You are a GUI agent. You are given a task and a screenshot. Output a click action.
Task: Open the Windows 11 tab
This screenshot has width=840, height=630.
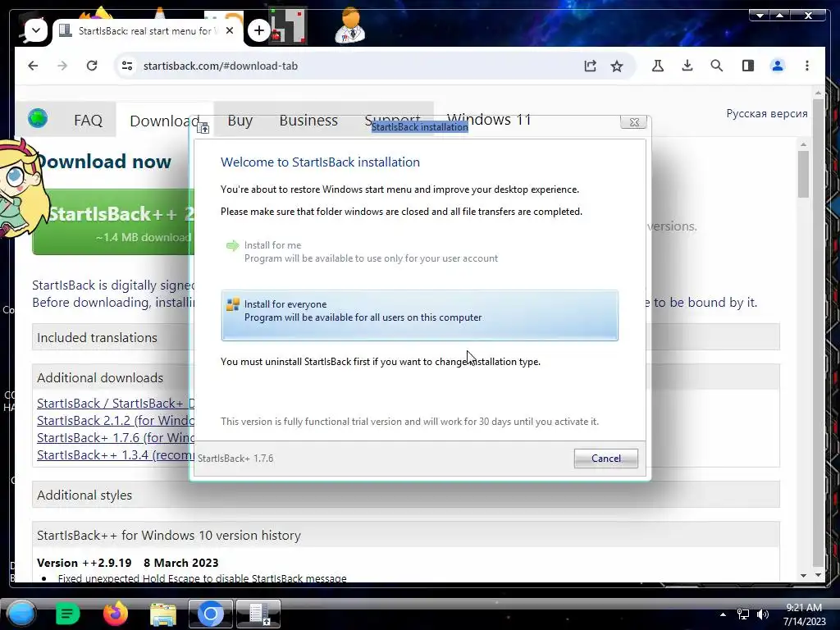tap(489, 120)
